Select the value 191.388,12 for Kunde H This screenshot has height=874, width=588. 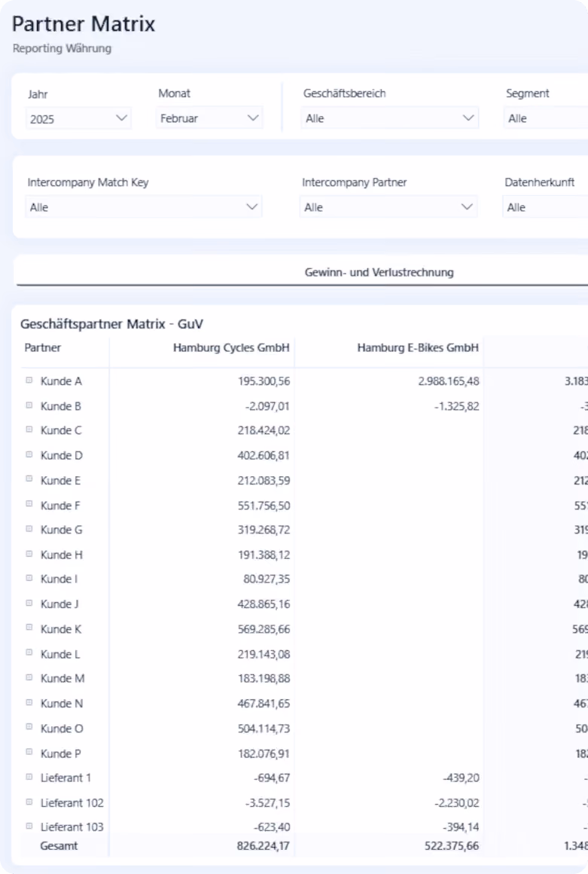(x=264, y=555)
